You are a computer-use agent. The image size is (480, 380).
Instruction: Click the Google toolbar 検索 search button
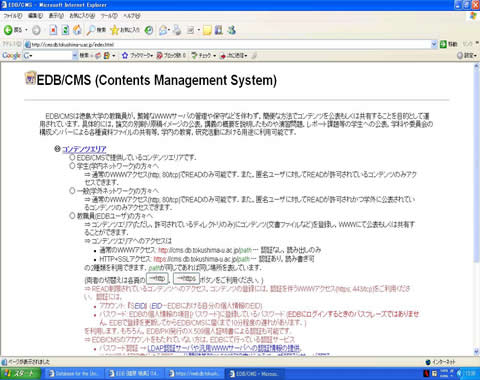point(84,56)
